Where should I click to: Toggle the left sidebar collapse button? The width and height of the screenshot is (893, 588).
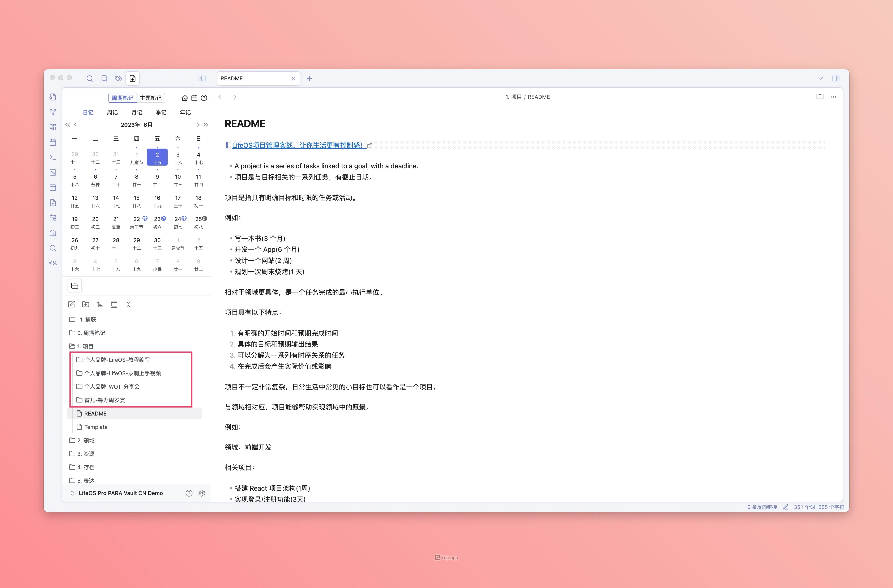point(202,78)
